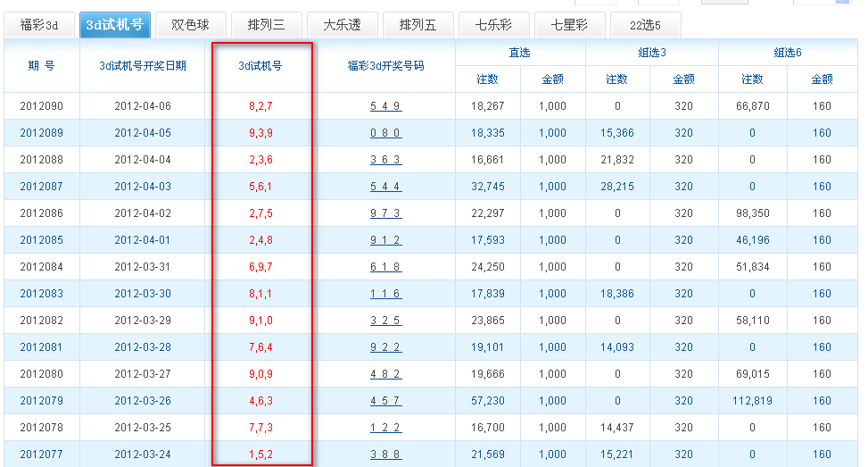Click the date 2012-03-27
This screenshot has width=868, height=467.
click(x=143, y=374)
